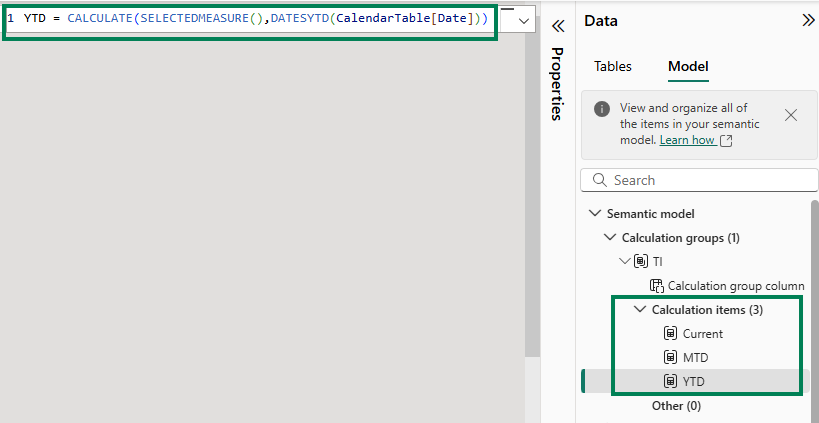
Task: Collapse the Calculation groups (1) node
Action: 610,237
